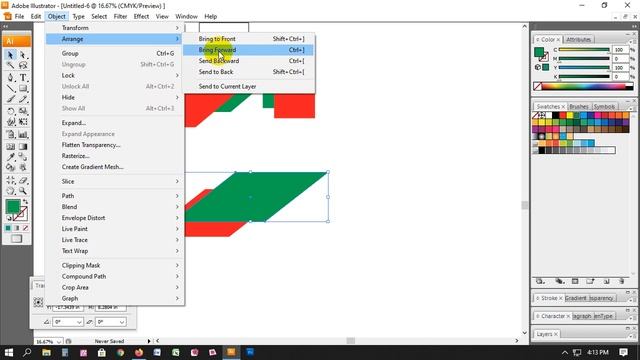The image size is (640, 360).
Task: Select the Paintbrush tool
Action: [11, 99]
